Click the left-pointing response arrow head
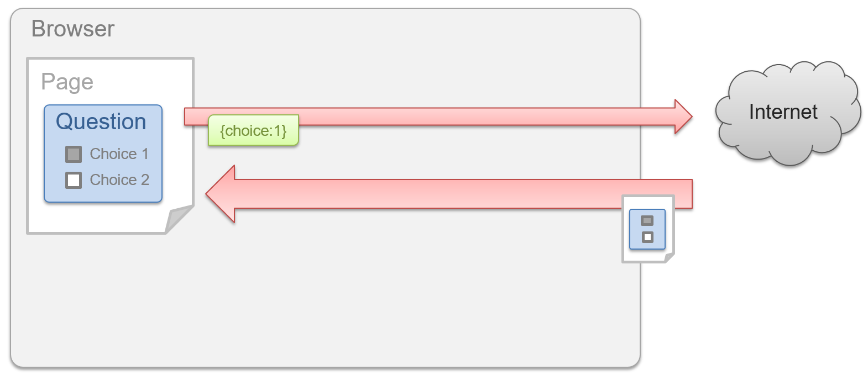Image resolution: width=868 pixels, height=391 pixels. [220, 194]
